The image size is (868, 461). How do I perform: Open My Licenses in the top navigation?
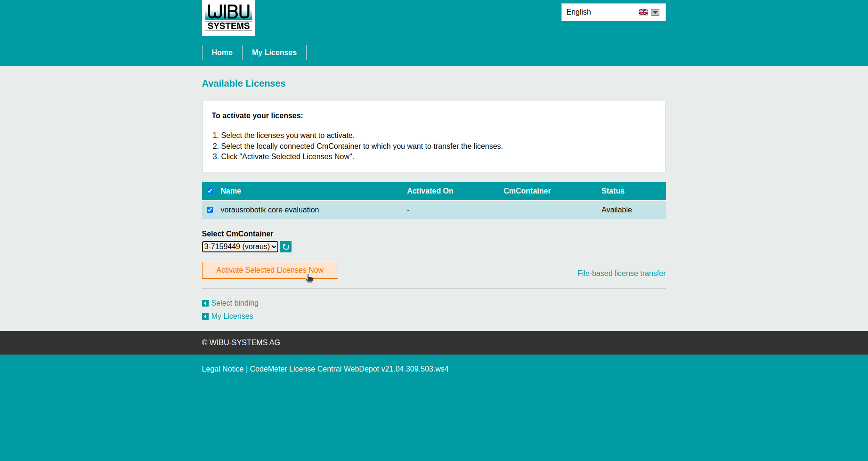coord(274,53)
